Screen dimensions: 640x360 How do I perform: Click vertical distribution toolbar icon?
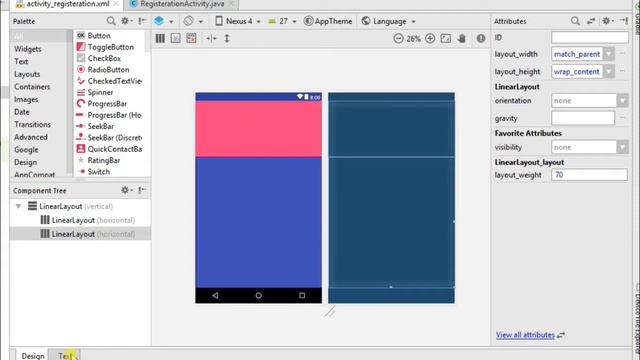160,38
